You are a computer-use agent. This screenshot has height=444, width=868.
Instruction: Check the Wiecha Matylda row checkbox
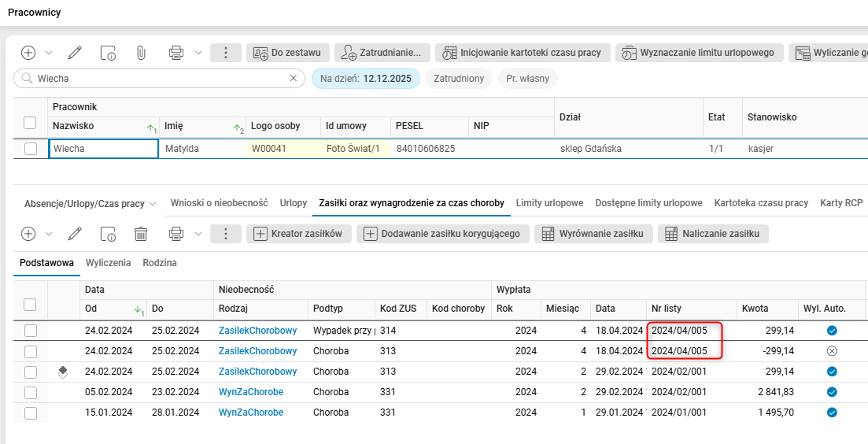(x=31, y=148)
